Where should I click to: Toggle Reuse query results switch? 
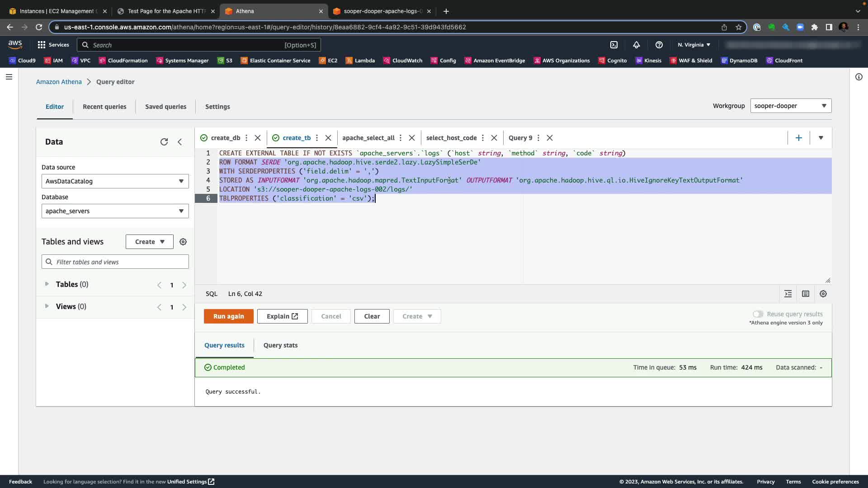coord(758,314)
